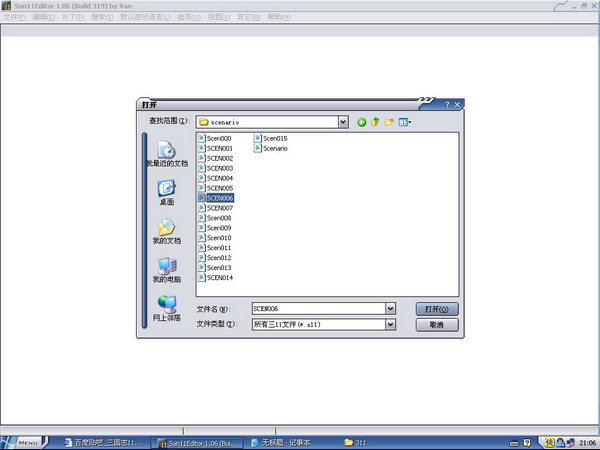Image resolution: width=600 pixels, height=450 pixels.
Task: Select the SCEN001 file
Action: (218, 148)
